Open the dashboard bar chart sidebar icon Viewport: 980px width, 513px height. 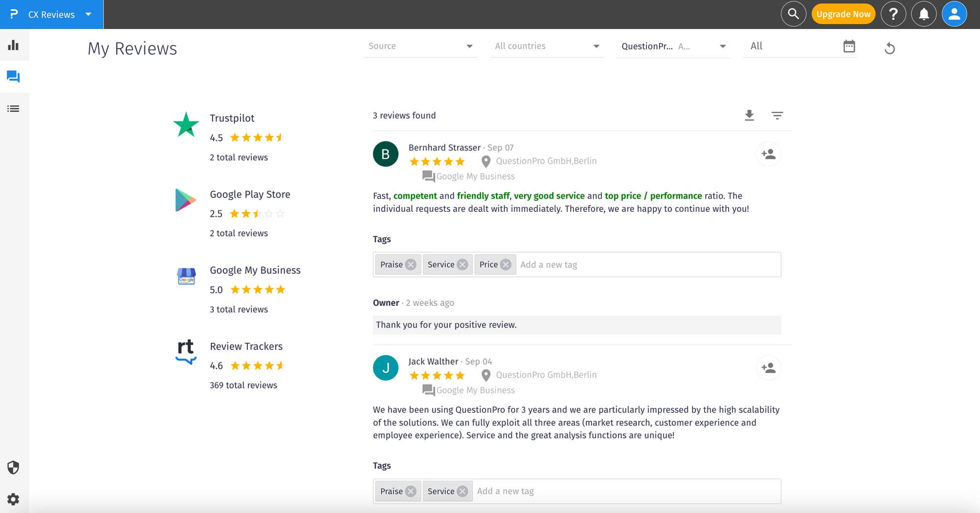point(13,46)
